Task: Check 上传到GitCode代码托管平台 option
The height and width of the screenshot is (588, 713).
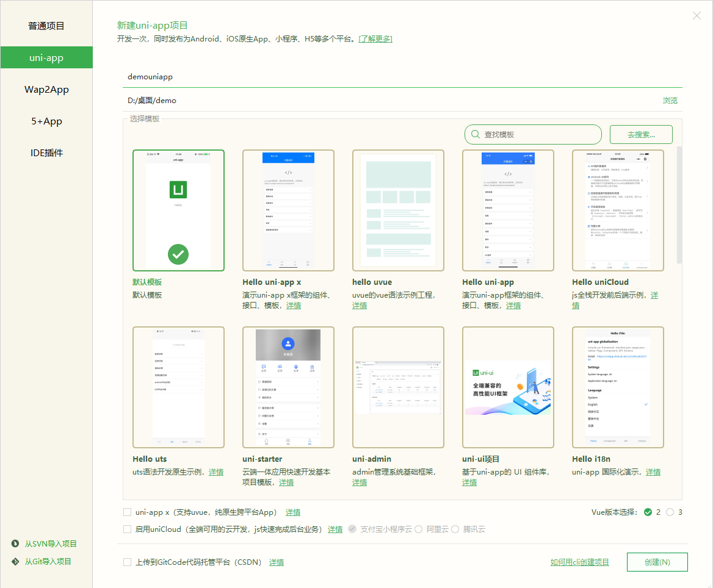Action: [128, 562]
